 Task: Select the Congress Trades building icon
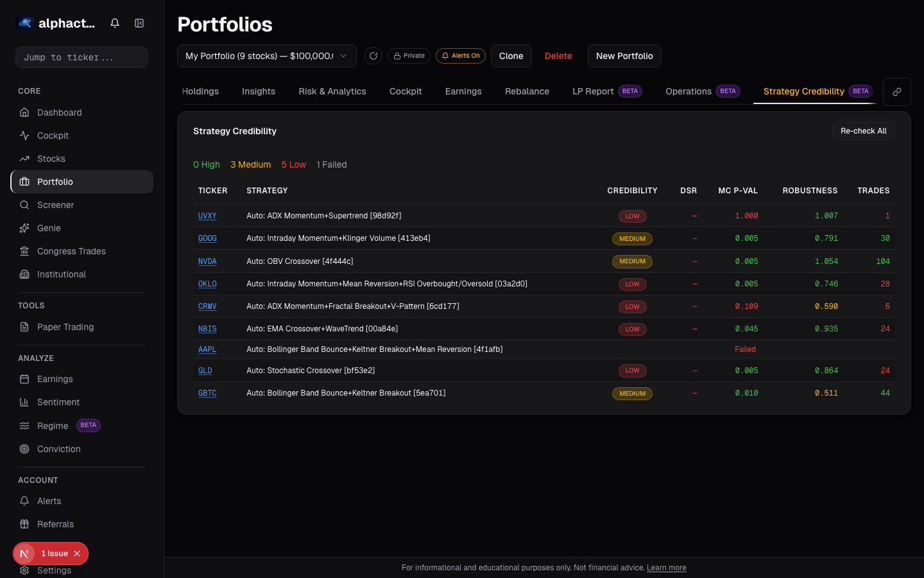click(26, 251)
